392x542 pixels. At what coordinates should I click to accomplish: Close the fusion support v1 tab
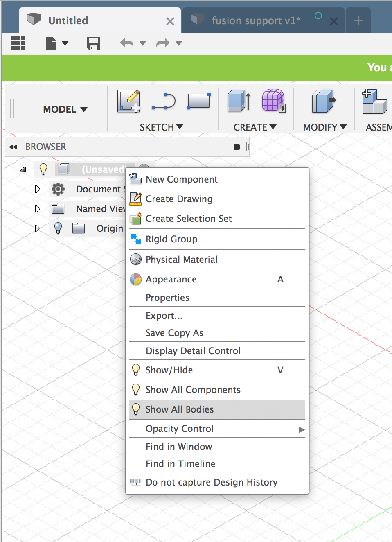tap(334, 21)
